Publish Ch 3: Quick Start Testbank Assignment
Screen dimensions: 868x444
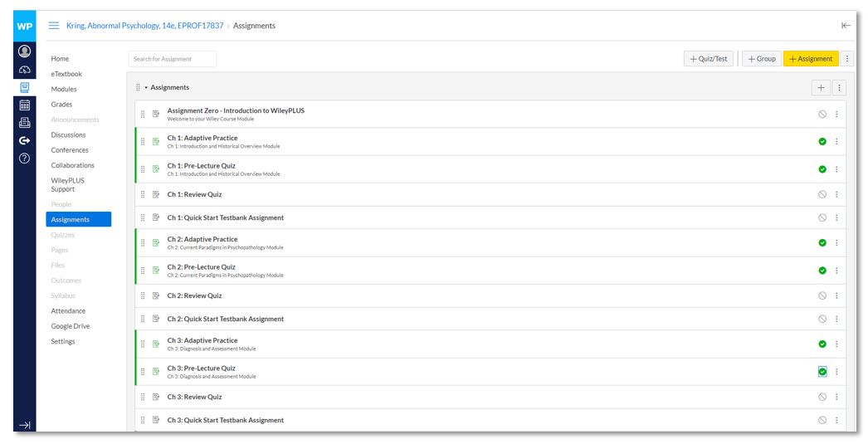point(822,420)
